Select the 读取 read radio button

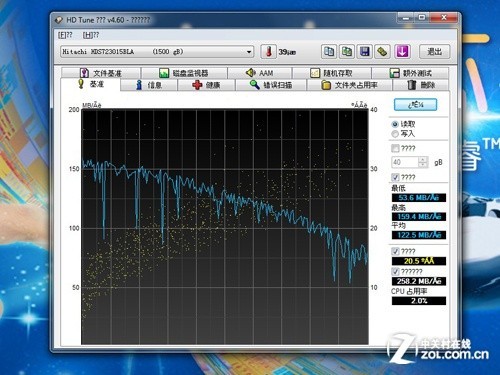(395, 124)
